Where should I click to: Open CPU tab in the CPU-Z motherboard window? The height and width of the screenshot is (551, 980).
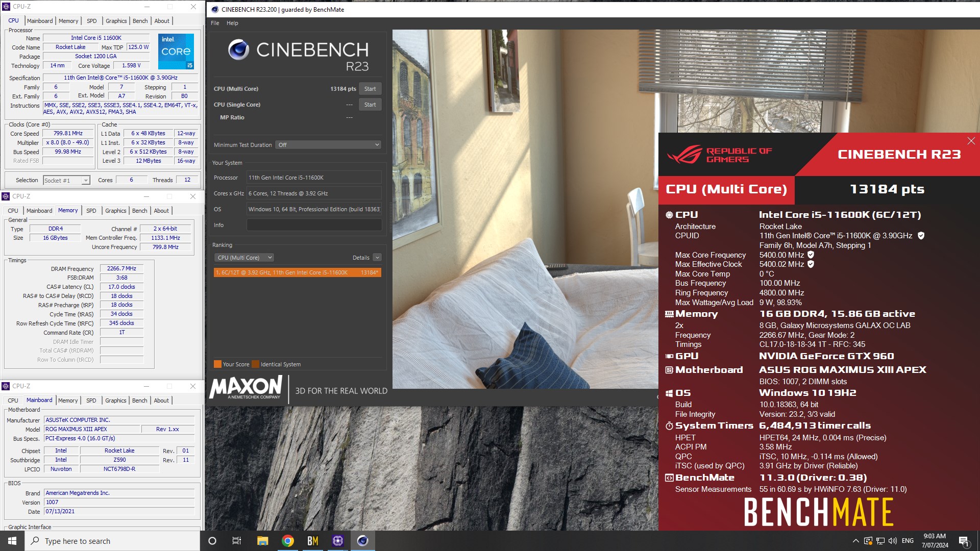13,400
